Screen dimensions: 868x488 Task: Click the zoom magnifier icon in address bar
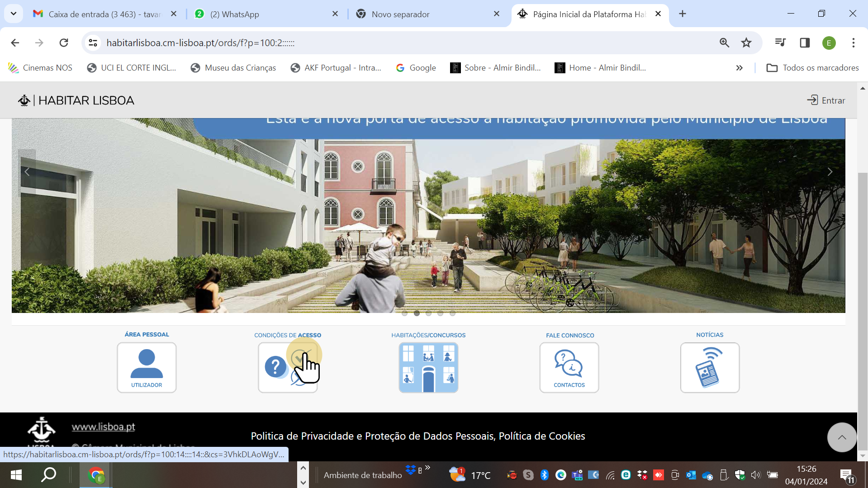(724, 43)
